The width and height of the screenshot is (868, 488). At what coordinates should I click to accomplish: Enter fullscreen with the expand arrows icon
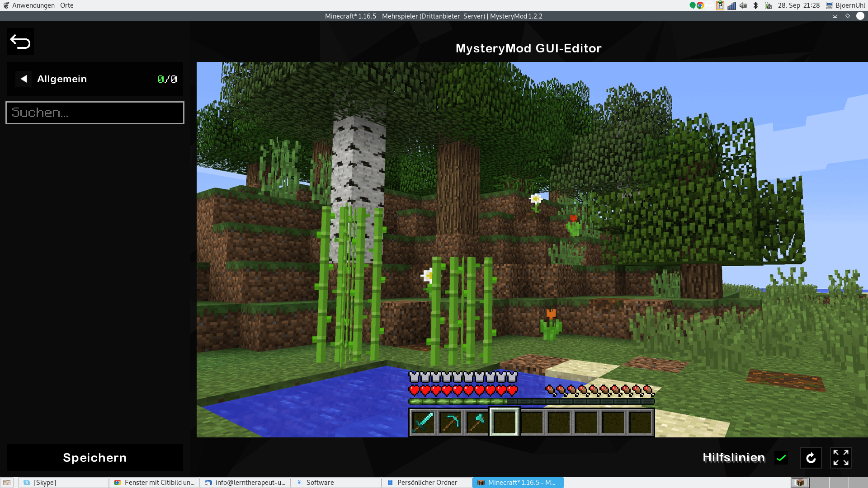pos(841,458)
